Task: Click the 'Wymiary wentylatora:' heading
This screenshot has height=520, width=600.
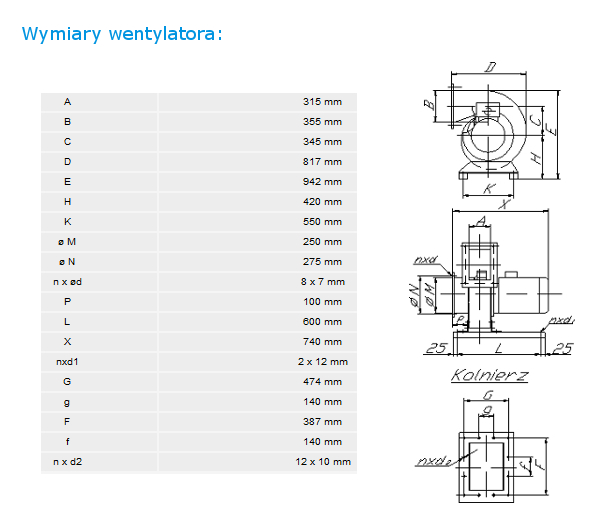Action: coord(122,34)
